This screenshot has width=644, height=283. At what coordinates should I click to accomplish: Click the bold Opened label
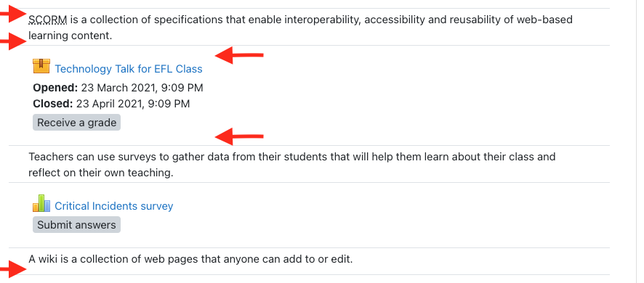click(55, 88)
